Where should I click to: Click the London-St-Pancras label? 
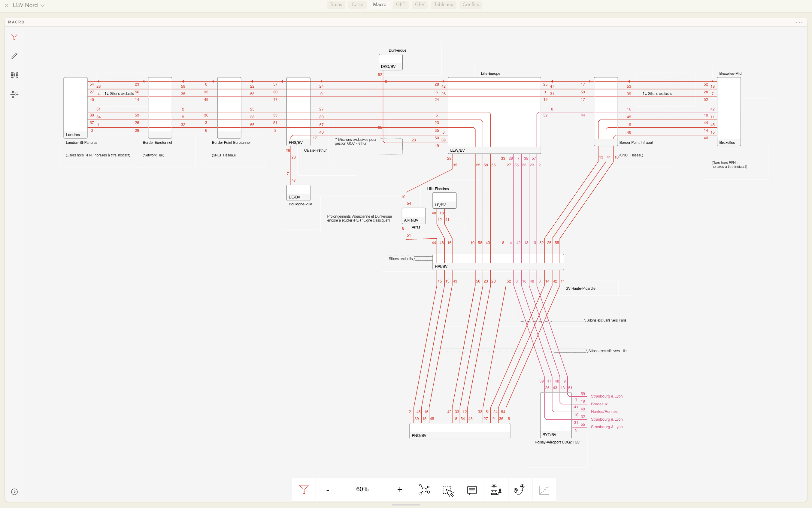tap(82, 143)
